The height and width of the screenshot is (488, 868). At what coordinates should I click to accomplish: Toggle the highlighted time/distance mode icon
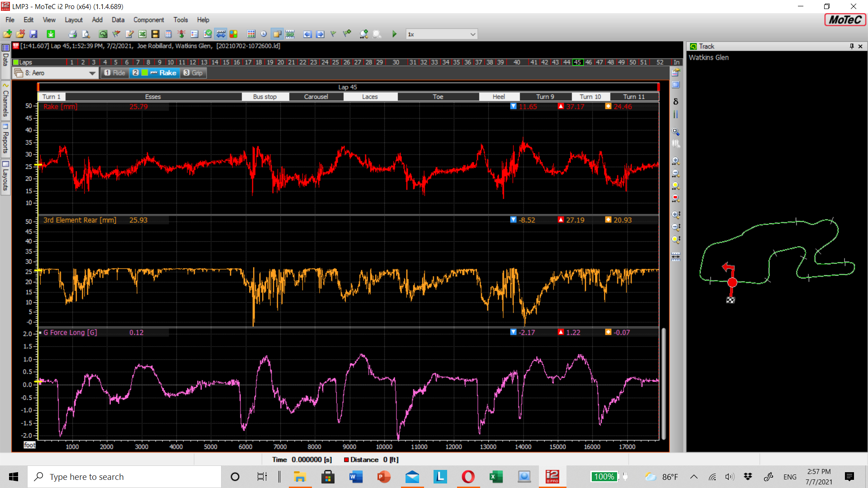[221, 34]
